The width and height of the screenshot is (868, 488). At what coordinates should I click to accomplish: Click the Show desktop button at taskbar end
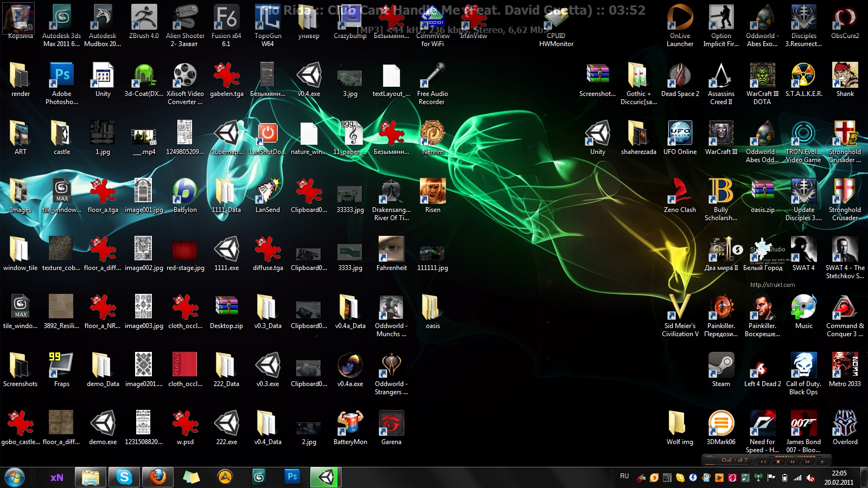pos(865,477)
